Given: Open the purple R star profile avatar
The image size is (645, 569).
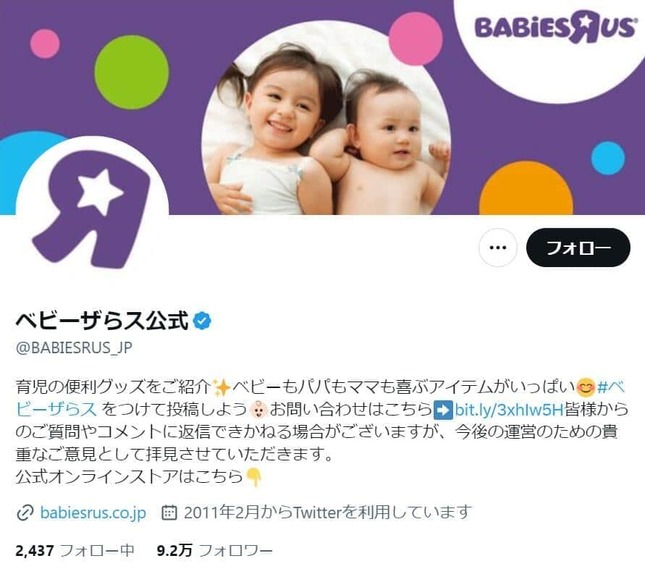Looking at the screenshot, I should point(91,209).
